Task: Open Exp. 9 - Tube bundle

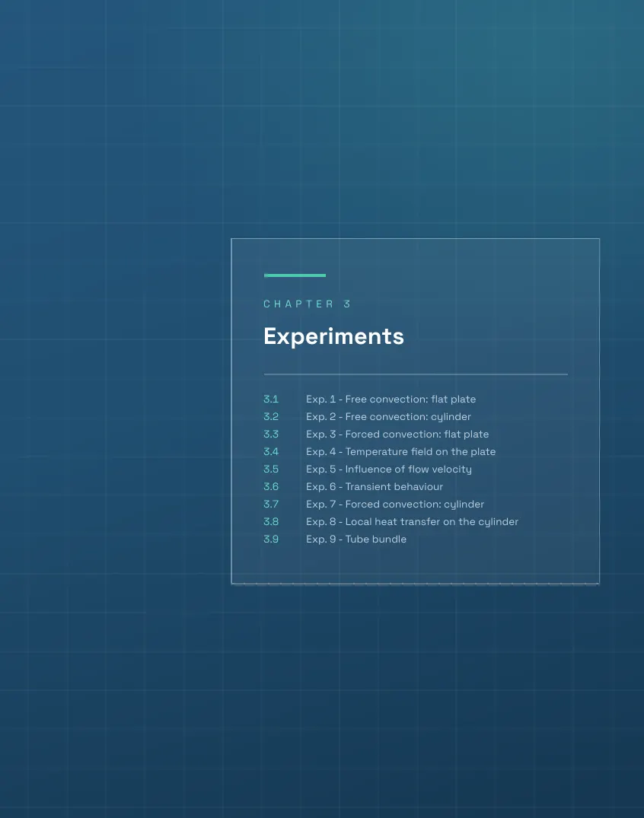Action: tap(356, 539)
